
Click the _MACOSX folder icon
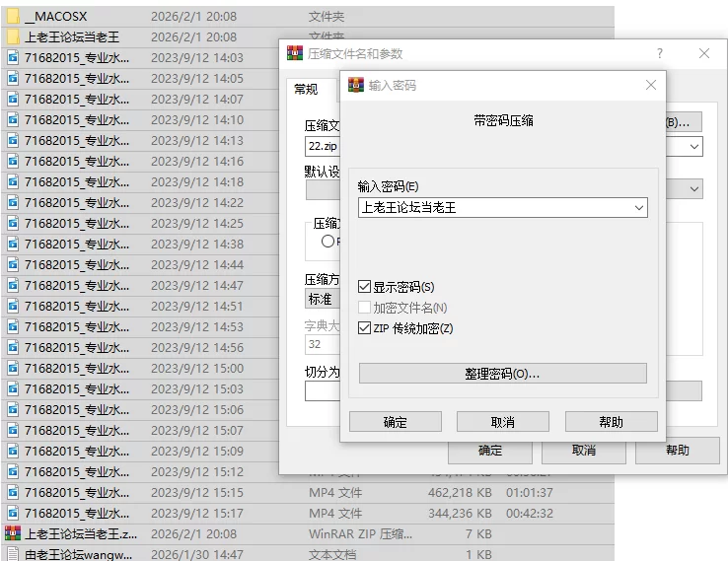tap(13, 16)
